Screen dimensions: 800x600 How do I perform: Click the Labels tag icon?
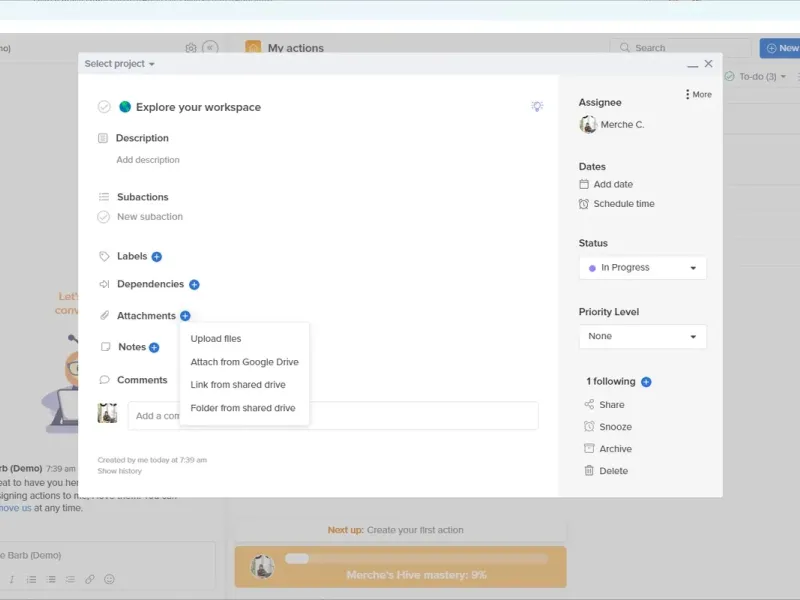coord(104,256)
